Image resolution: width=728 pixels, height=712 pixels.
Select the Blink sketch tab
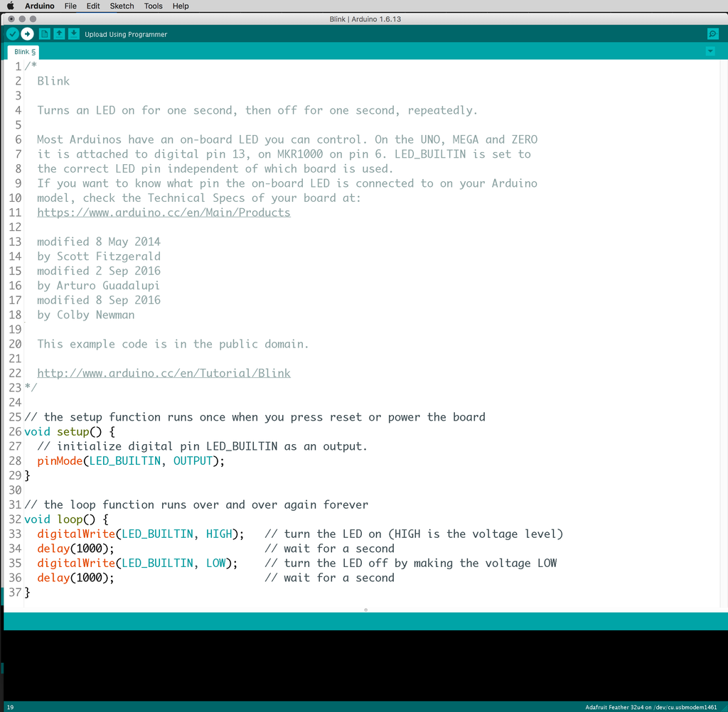pos(23,52)
